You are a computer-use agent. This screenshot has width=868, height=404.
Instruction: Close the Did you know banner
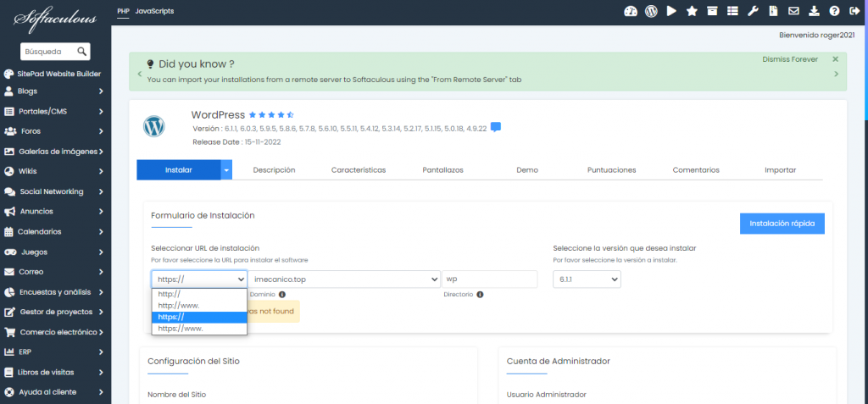835,59
